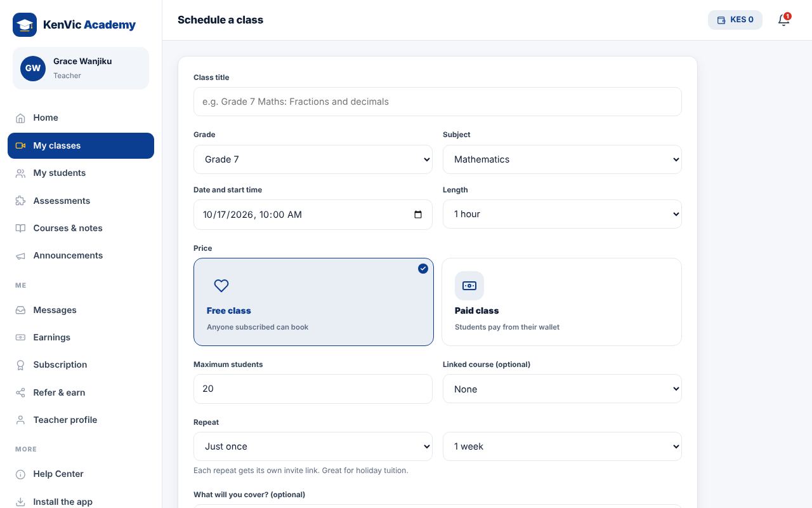Image resolution: width=812 pixels, height=508 pixels.
Task: Click the Help Center info icon
Action: pos(20,474)
